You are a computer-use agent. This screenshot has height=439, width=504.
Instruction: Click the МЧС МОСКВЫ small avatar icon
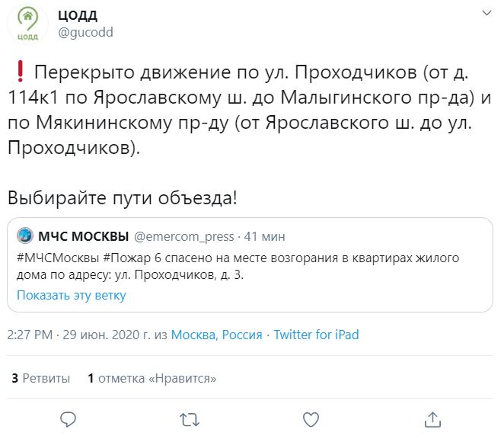coord(24,233)
